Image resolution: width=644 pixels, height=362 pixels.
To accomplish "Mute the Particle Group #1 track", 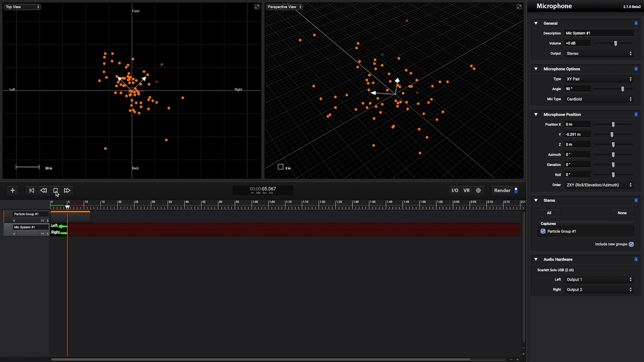I will point(42,220).
